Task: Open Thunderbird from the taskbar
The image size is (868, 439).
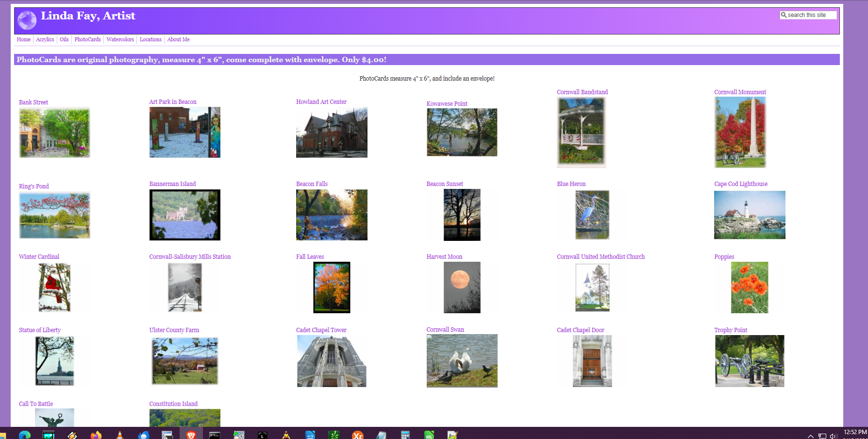Action: (144, 435)
